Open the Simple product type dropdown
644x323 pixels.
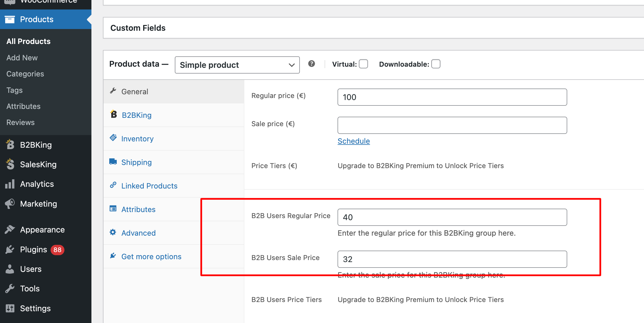(237, 65)
